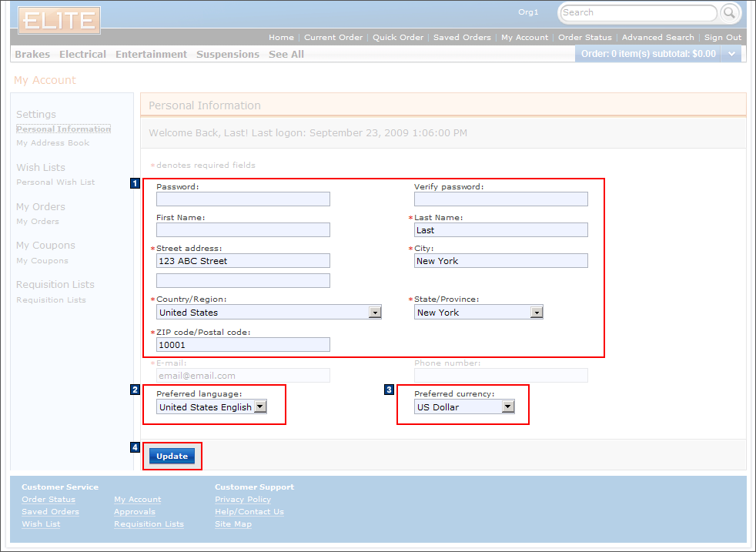Open Quick Order page
Viewport: 756px width, 552px height.
(x=398, y=37)
